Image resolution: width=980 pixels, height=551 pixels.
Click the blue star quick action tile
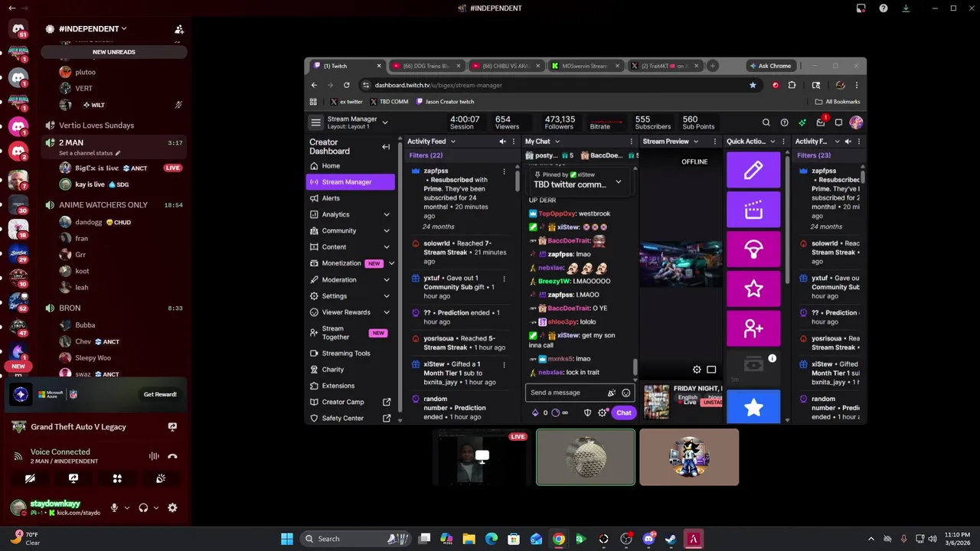tap(753, 408)
